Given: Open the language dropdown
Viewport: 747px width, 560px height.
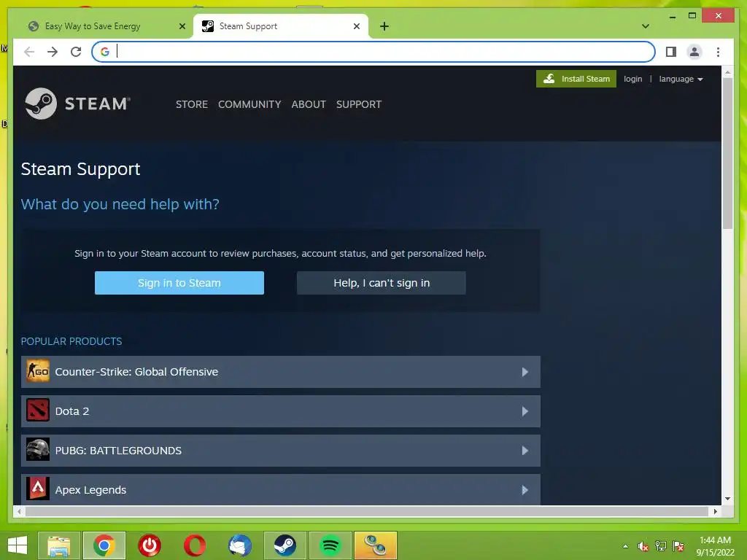Looking at the screenshot, I should [681, 79].
